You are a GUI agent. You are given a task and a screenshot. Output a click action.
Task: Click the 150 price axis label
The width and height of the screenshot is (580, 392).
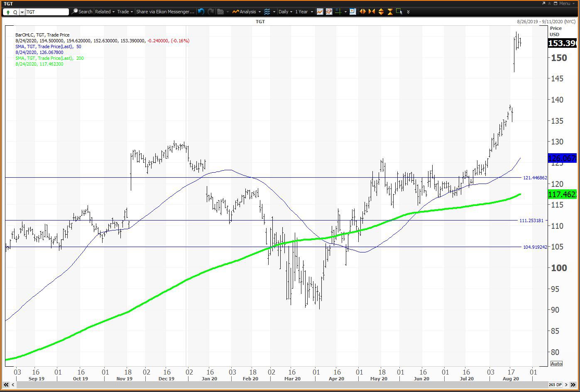click(x=559, y=58)
